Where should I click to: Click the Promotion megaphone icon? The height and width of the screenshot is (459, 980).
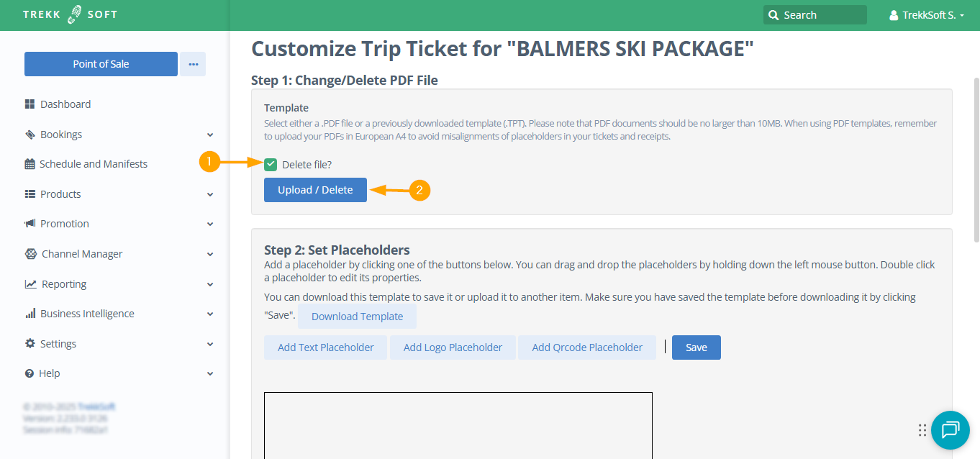coord(30,224)
